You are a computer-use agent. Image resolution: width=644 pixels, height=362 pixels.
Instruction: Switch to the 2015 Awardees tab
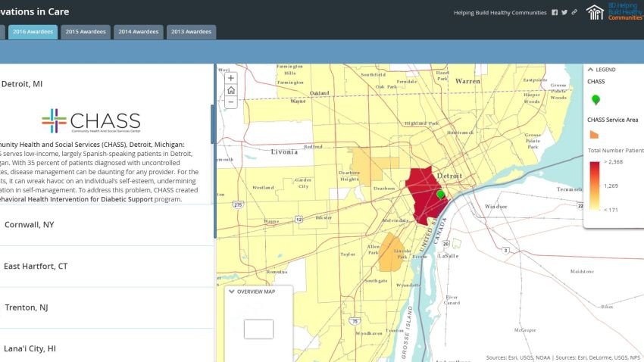(86, 32)
